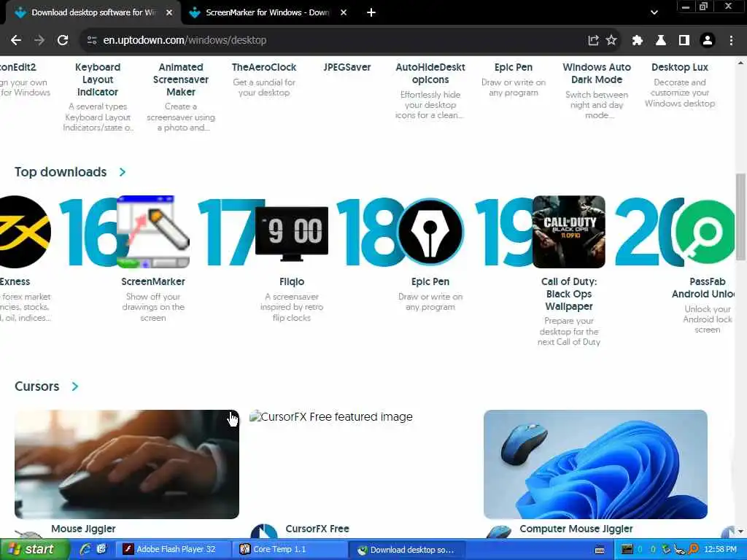Click the browser forward arrow
Screen dimensions: 747x560
tap(39, 41)
